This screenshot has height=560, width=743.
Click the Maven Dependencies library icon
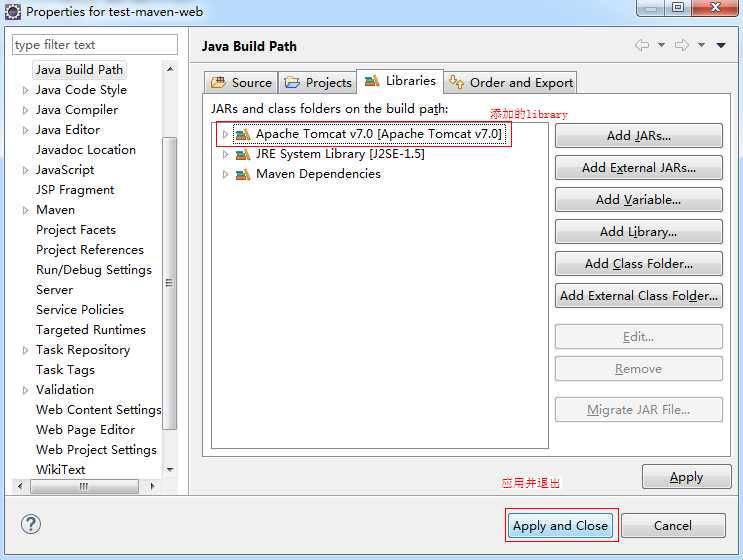point(243,175)
